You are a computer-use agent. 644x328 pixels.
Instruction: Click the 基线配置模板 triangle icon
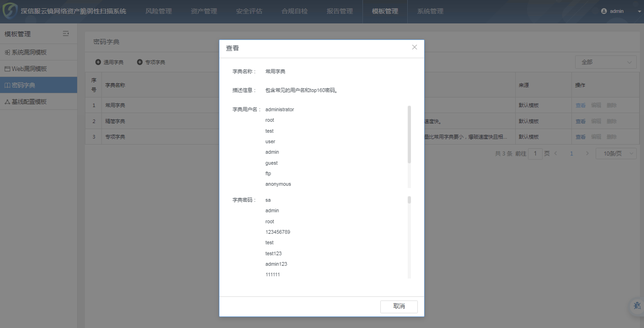click(7, 102)
